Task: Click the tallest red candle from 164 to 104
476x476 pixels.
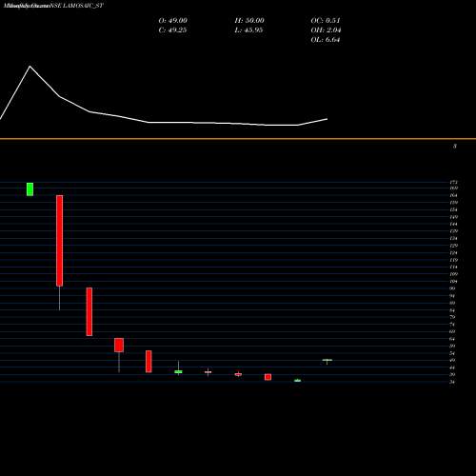Action: (59, 241)
